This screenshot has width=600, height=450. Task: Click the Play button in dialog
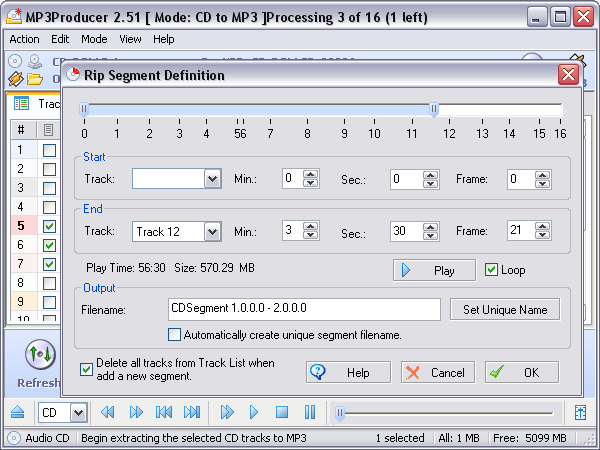(434, 270)
